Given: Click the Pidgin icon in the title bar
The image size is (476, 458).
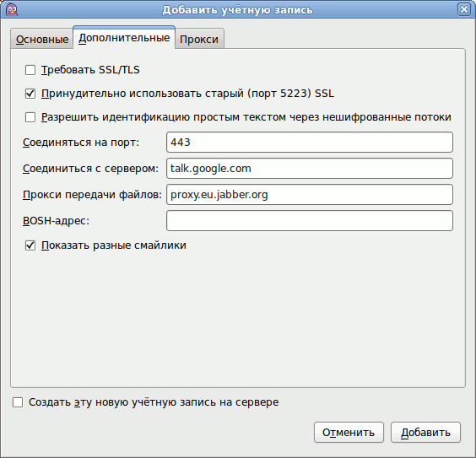Looking at the screenshot, I should [x=12, y=9].
